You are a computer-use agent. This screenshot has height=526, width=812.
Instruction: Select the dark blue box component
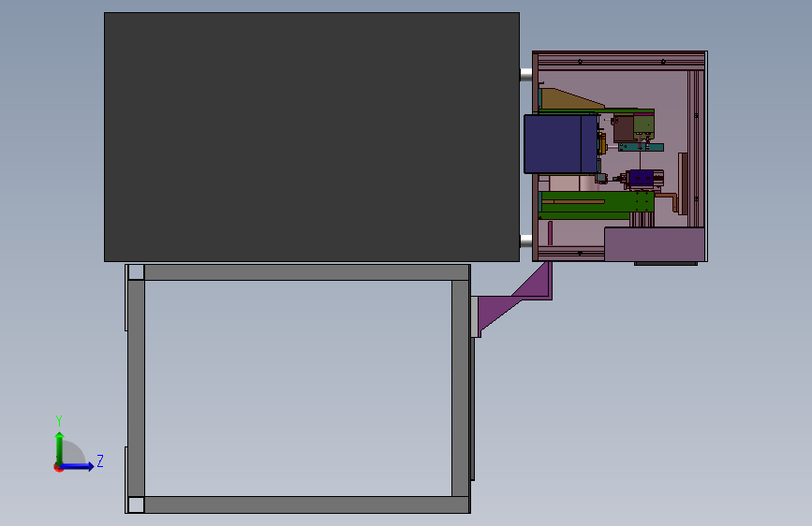(x=561, y=144)
